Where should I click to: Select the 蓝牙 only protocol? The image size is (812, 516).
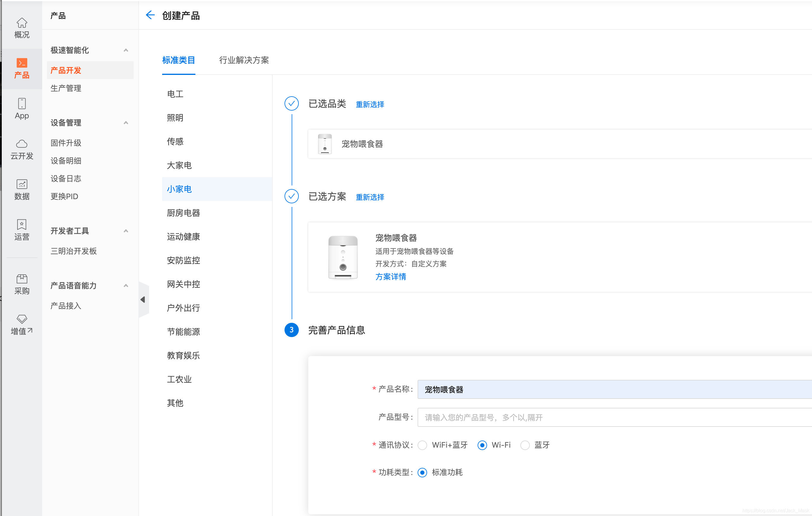525,445
